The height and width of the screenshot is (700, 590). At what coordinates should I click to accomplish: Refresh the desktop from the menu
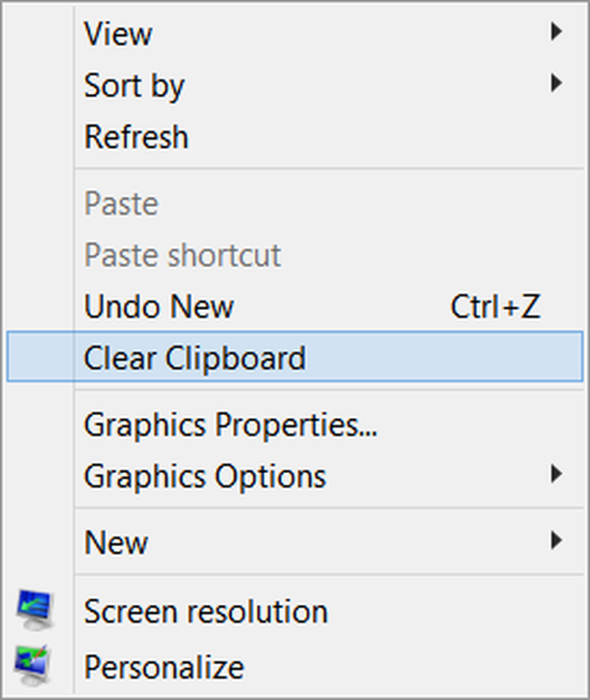[136, 137]
